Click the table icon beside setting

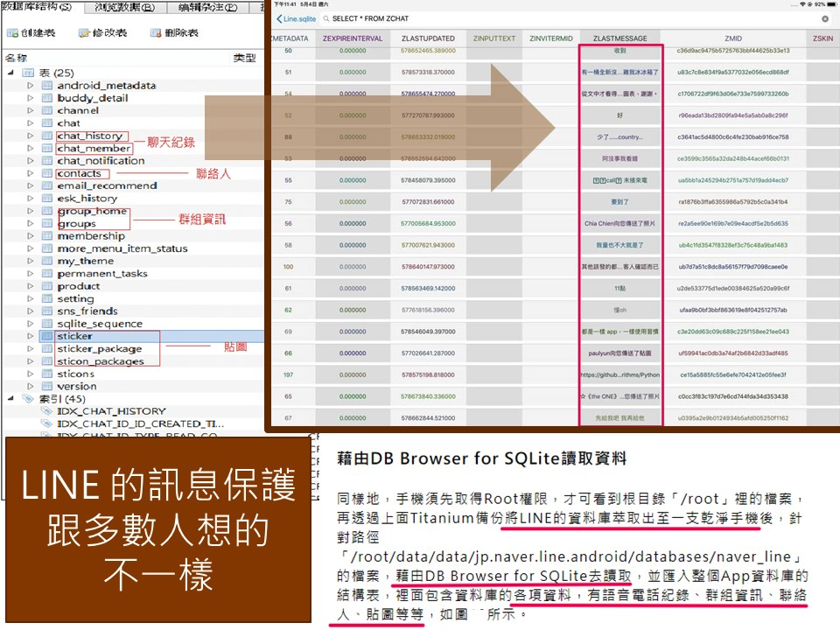pyautogui.click(x=47, y=298)
